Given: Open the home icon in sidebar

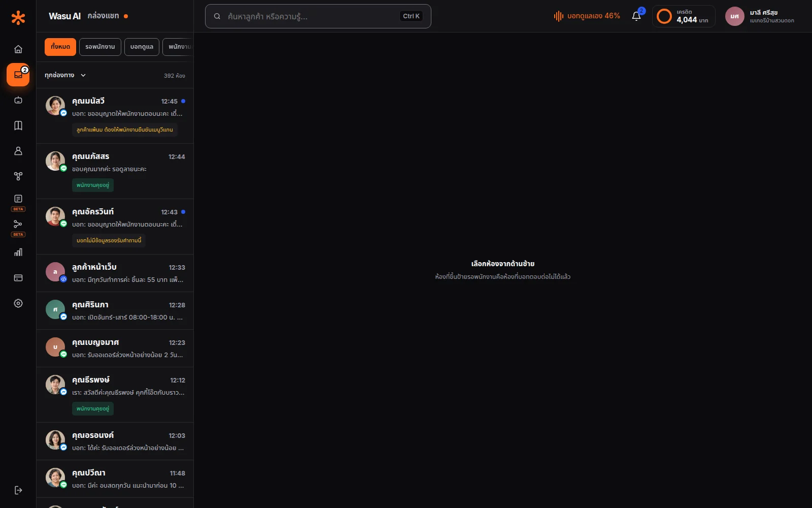Looking at the screenshot, I should tap(18, 49).
